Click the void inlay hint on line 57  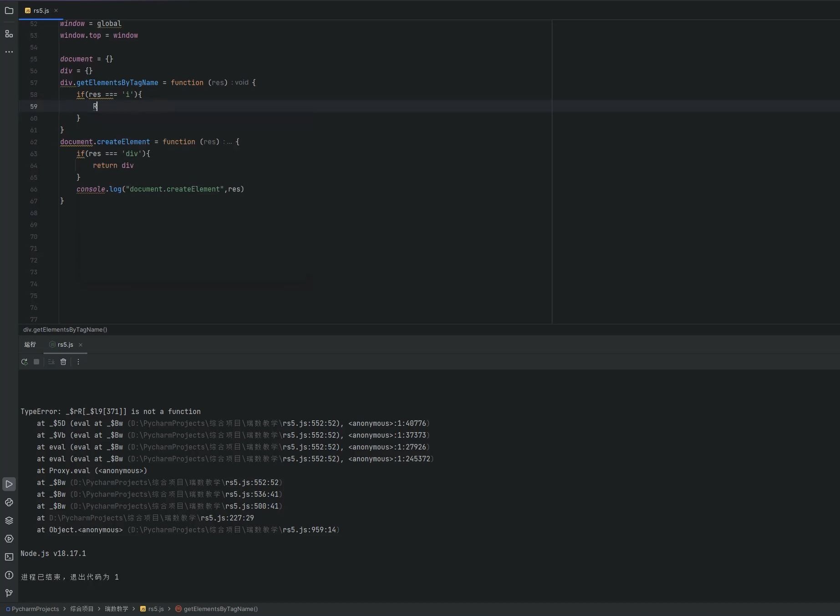click(240, 83)
